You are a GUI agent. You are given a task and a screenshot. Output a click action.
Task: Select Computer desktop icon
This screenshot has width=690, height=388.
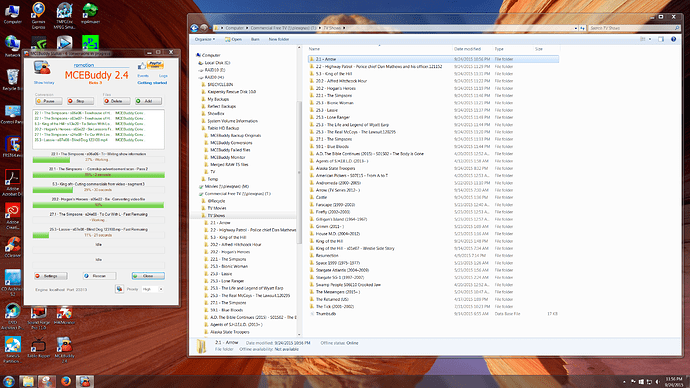pyautogui.click(x=12, y=13)
